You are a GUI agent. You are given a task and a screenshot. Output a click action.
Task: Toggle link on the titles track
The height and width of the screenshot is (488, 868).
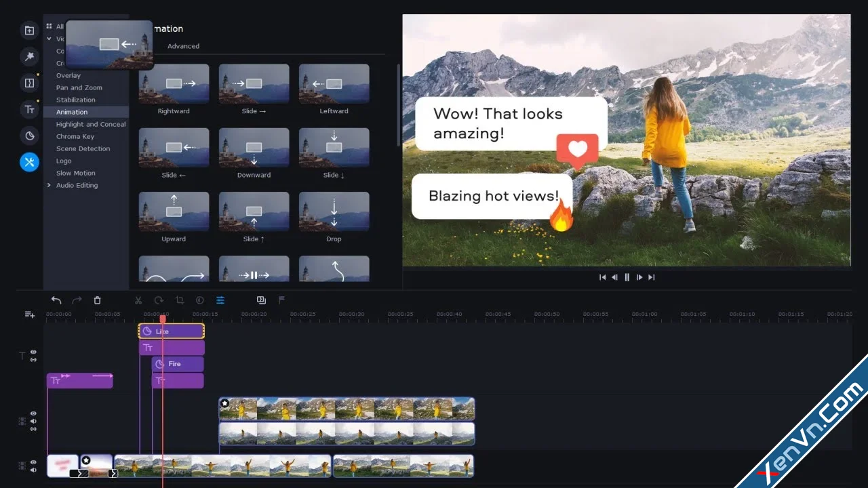[33, 360]
